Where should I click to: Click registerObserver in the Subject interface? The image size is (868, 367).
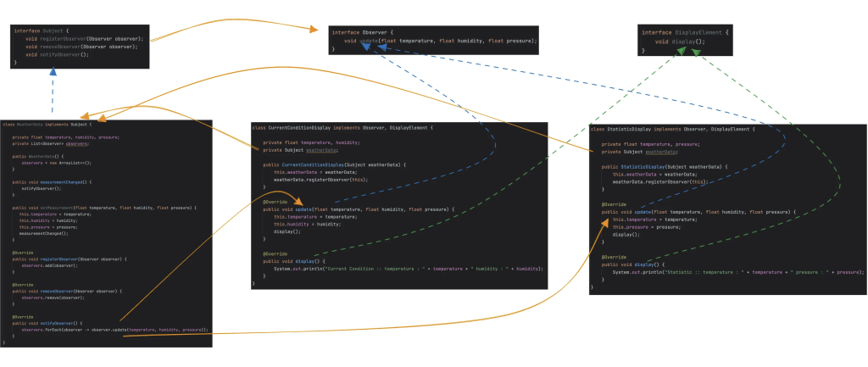(x=60, y=39)
